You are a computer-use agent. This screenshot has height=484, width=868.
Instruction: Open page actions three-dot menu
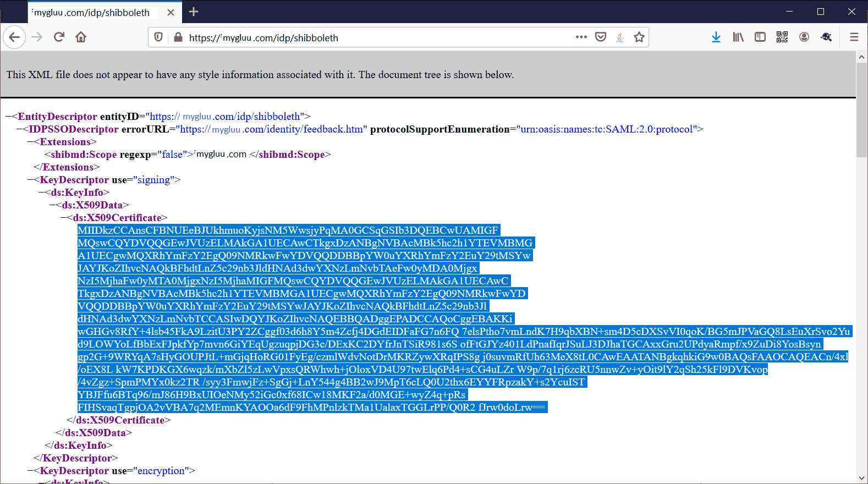[x=581, y=37]
